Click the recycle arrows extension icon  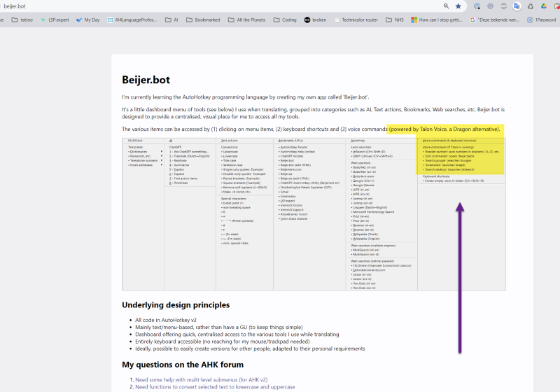[x=531, y=6]
